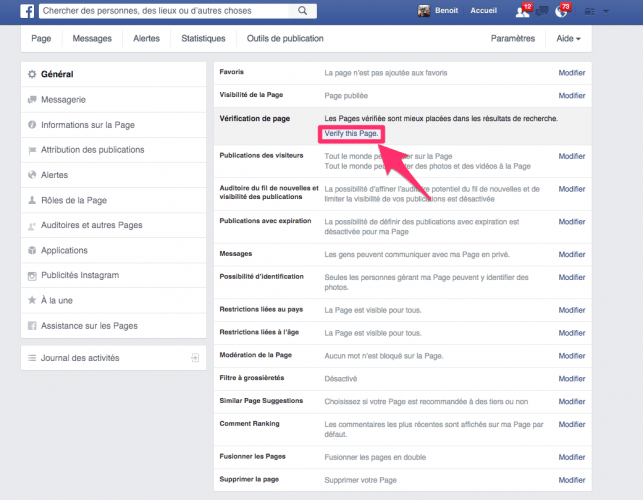
Task: Click Modifier for Visibilité de la Page
Action: click(x=572, y=96)
